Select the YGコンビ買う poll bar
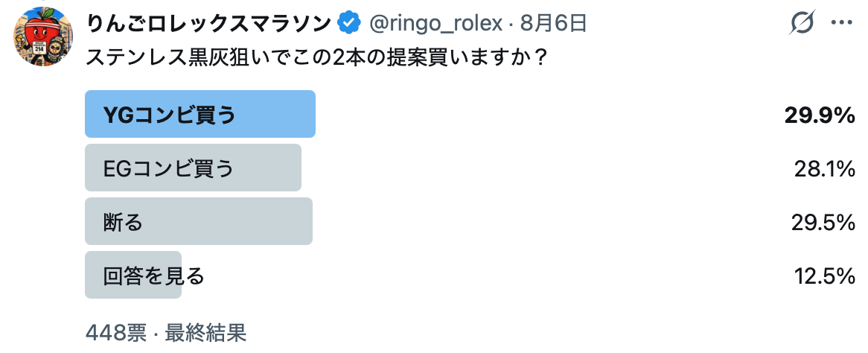This screenshot has height=353, width=868. click(200, 114)
